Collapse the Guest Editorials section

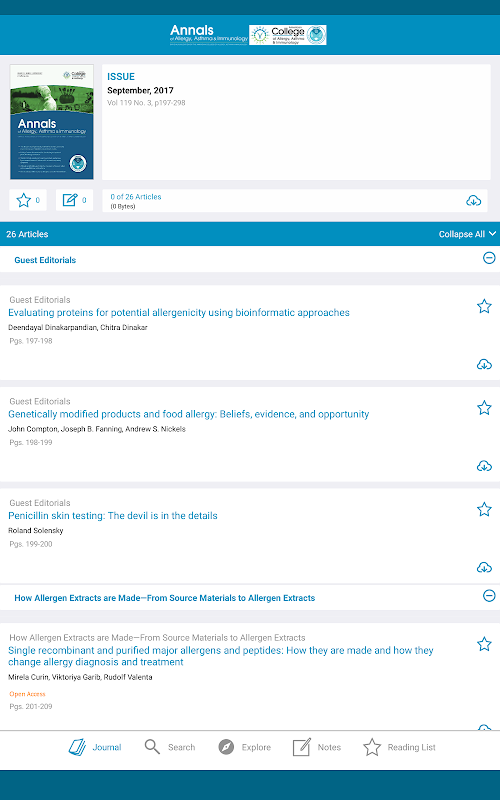point(489,258)
